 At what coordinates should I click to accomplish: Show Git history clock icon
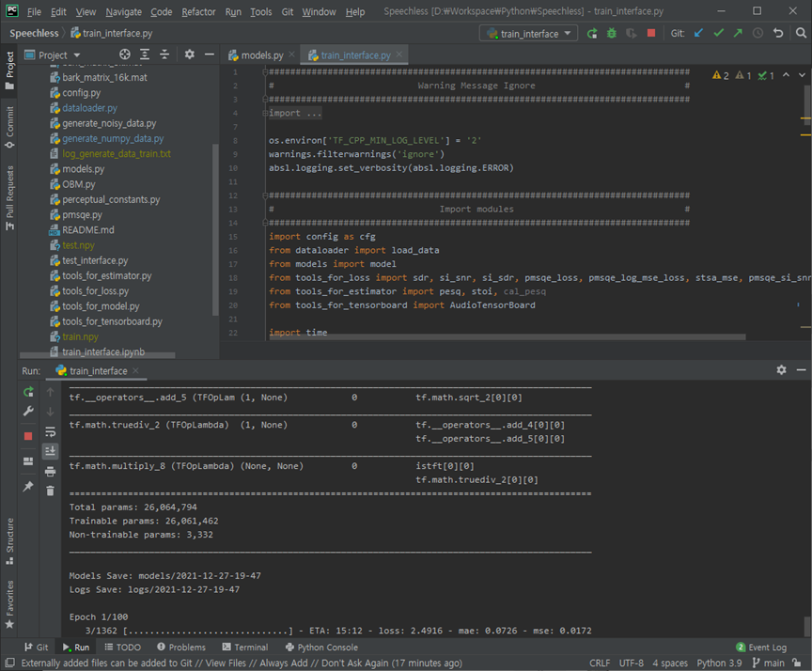click(757, 33)
